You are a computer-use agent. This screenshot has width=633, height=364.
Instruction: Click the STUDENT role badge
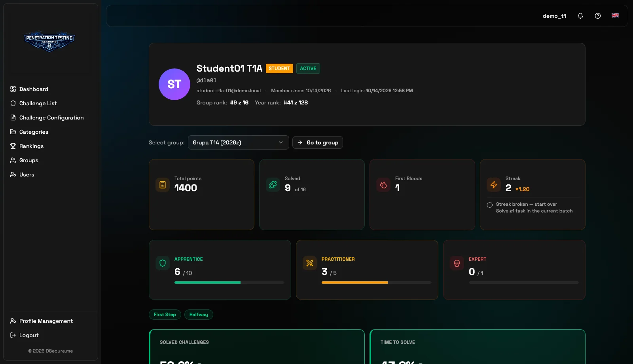pyautogui.click(x=279, y=68)
